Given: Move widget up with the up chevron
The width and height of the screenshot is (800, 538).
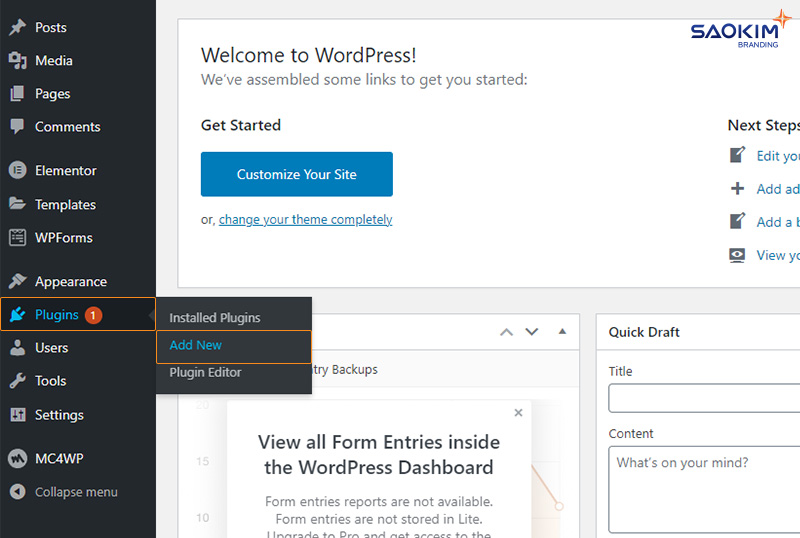Looking at the screenshot, I should click(x=506, y=332).
